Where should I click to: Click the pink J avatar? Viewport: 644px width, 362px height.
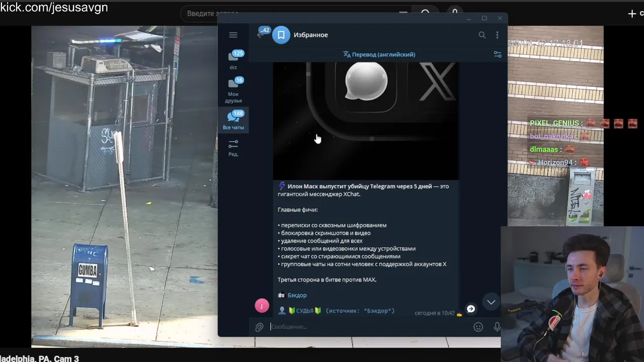click(x=262, y=306)
